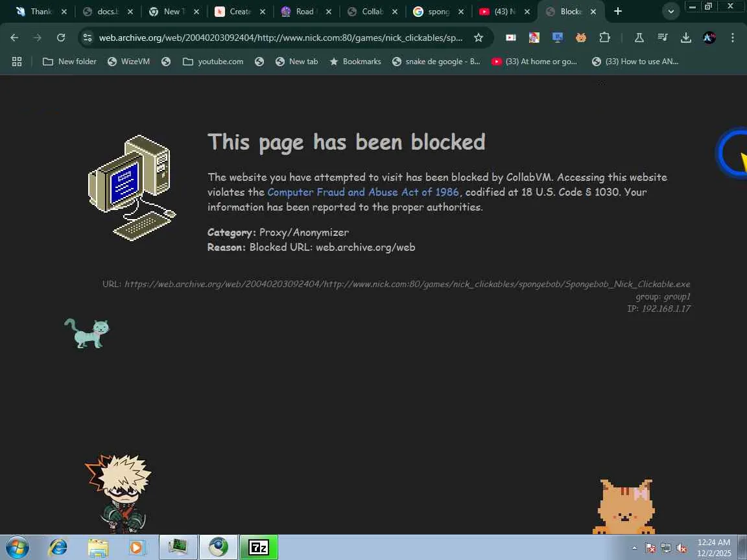Open the apps grid in bookmarks bar
Image resolution: width=747 pixels, height=560 pixels.
[x=17, y=62]
